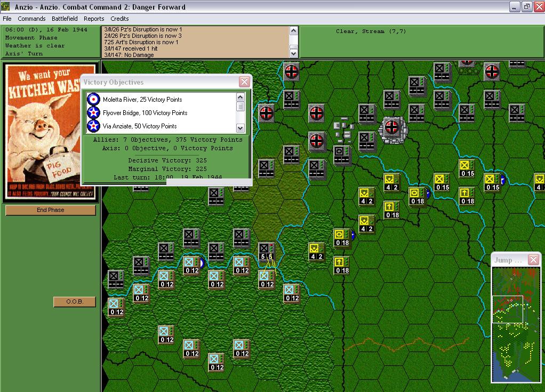Select the gray German unit with oval symbol
The height and width of the screenshot is (392, 545).
342,155
